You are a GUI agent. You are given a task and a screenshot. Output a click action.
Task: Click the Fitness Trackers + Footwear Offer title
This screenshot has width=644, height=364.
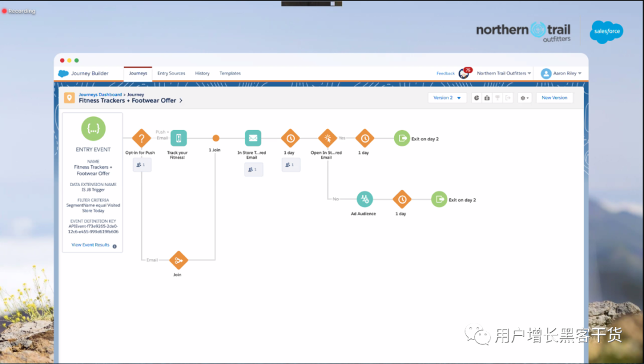pyautogui.click(x=128, y=101)
